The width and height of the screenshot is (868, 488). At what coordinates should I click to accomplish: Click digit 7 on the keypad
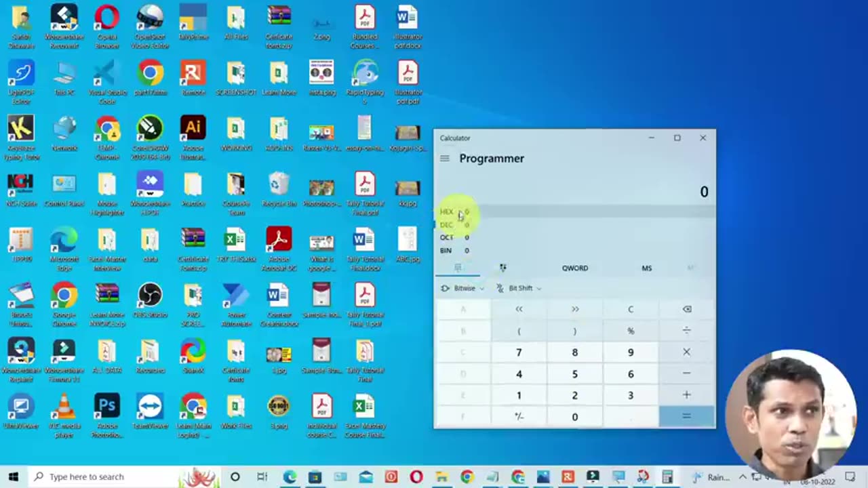(x=519, y=352)
